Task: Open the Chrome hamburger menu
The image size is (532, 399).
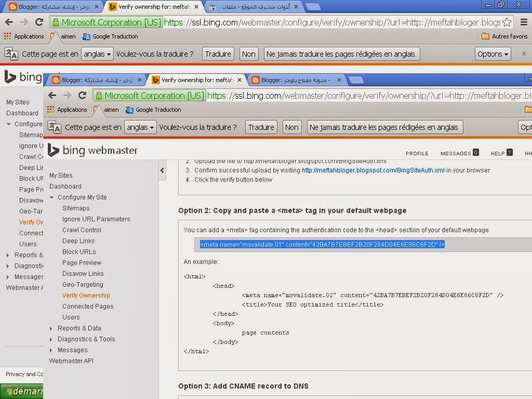Action: 524,22
